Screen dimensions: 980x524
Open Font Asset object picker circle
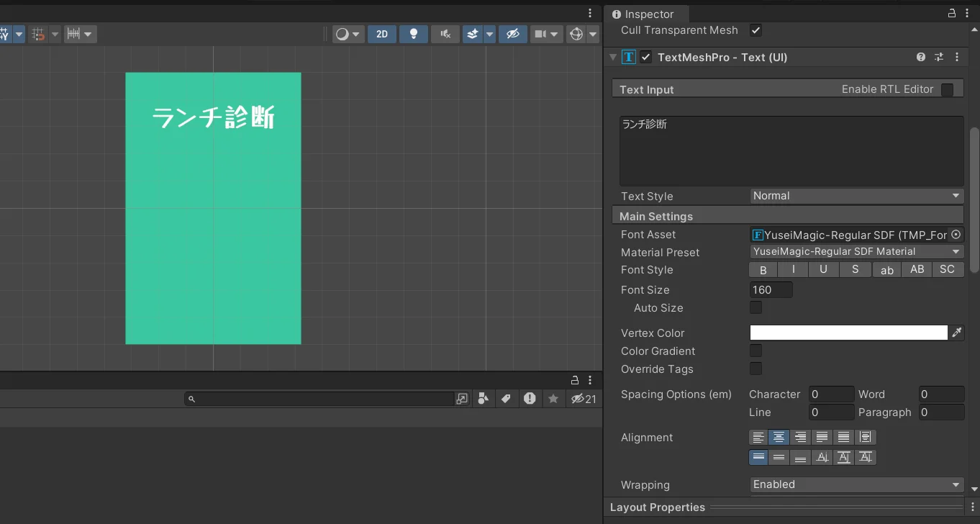956,235
